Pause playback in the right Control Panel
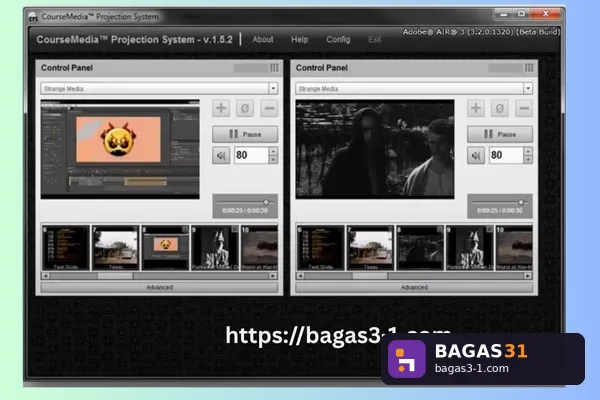This screenshot has height=400, width=600. [x=500, y=134]
